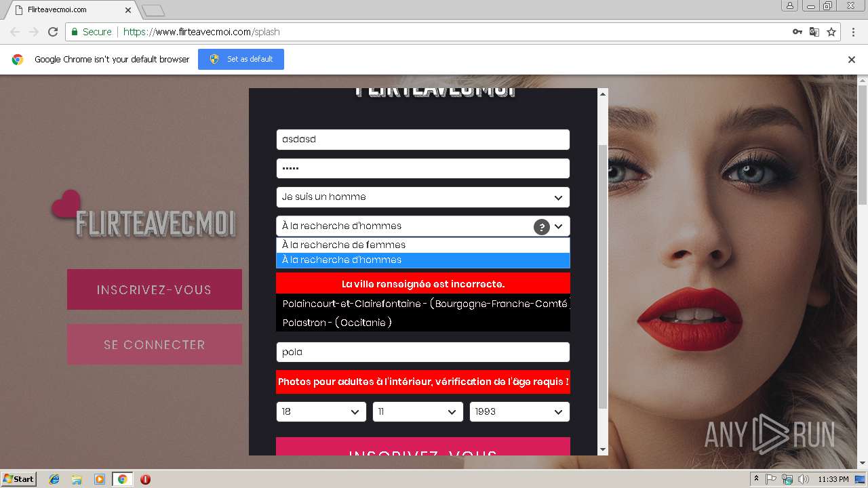Open the 'Je suis un homme' dropdown

point(423,197)
